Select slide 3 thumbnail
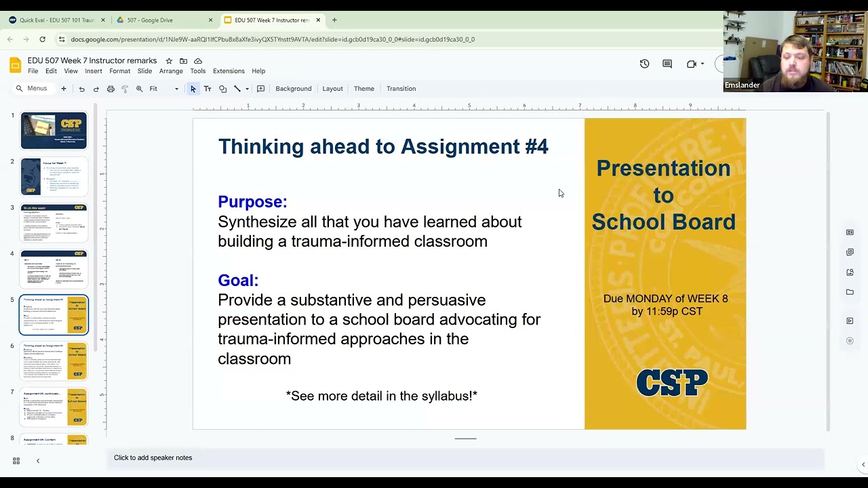Image resolution: width=868 pixels, height=488 pixels. [54, 222]
